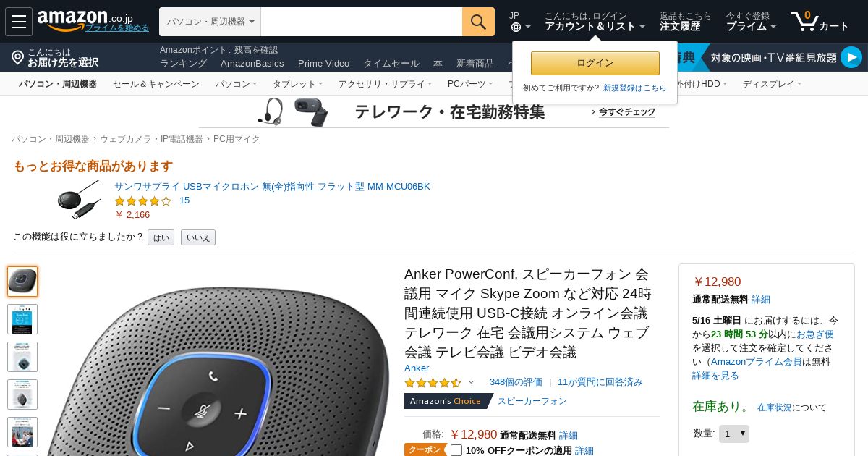This screenshot has width=868, height=456.
Task: Open the shopping cart icon
Action: coord(804,21)
